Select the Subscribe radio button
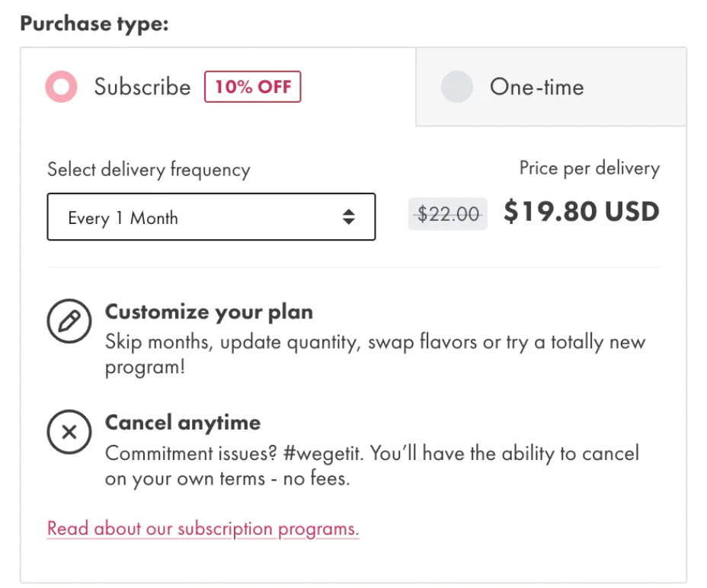 61,87
